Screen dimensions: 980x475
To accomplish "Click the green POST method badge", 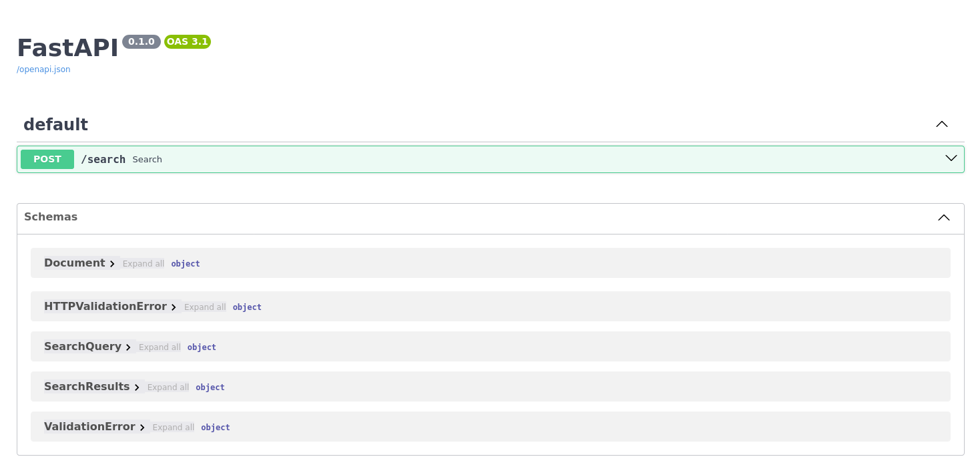I will click(47, 159).
